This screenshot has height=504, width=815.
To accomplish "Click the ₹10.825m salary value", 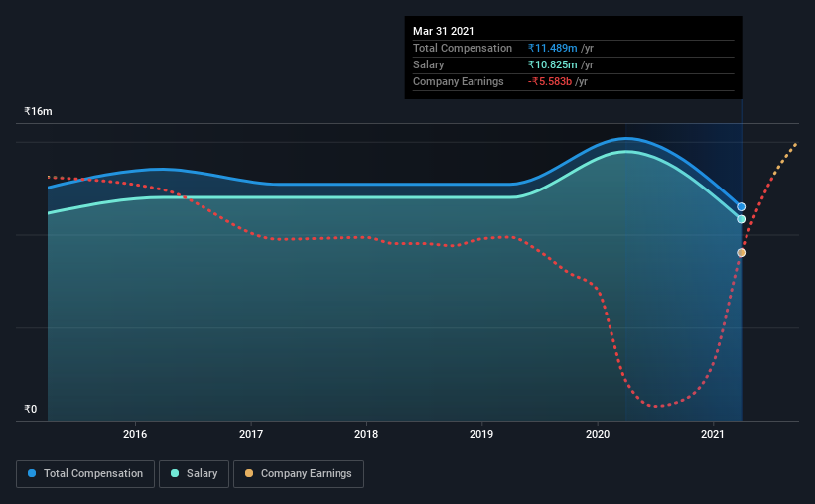I will tap(553, 64).
